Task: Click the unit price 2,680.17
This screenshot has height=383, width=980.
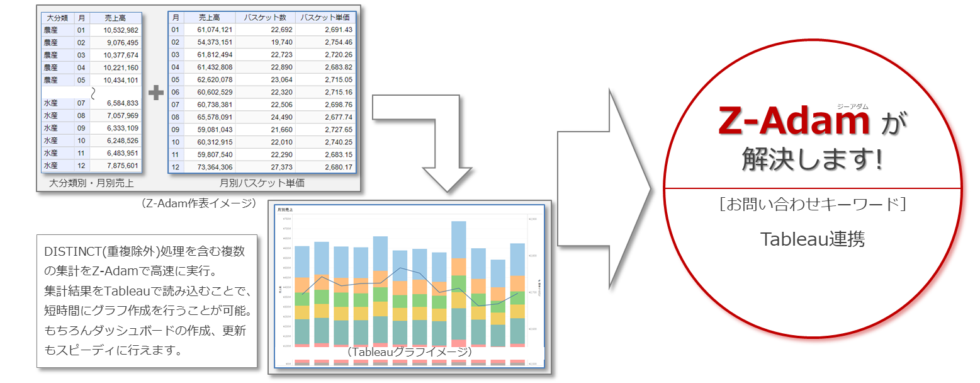Action: [339, 167]
